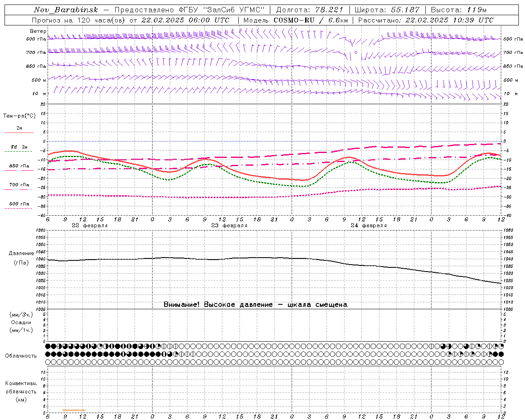Screen dimensions: 525x420
Task: Click the ФГБУ "ЗапСиб УГМС" provider text
Action: pyautogui.click(x=222, y=10)
